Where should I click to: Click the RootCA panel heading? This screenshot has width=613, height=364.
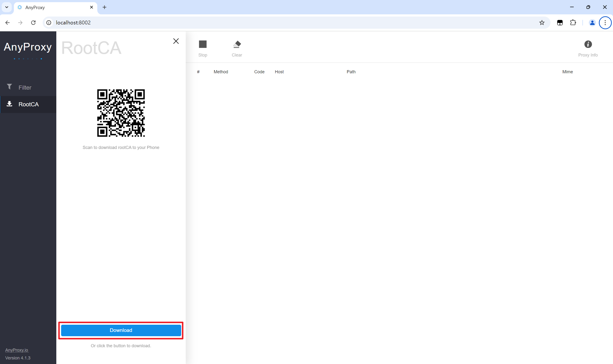click(x=91, y=48)
